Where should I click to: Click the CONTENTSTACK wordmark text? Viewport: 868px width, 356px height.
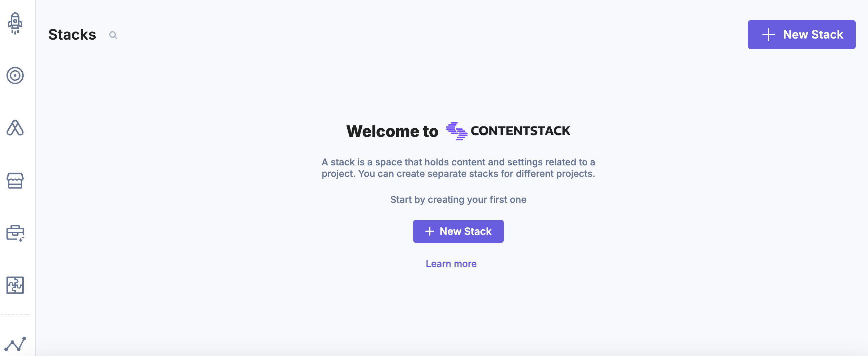[x=520, y=131]
